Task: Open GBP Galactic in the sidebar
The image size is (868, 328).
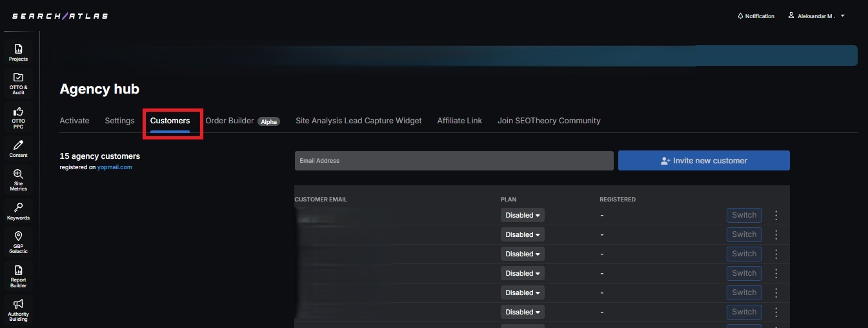Action: coord(18,243)
